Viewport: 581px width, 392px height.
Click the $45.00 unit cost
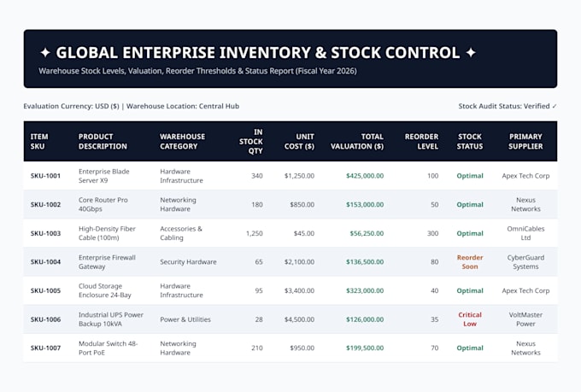(304, 233)
